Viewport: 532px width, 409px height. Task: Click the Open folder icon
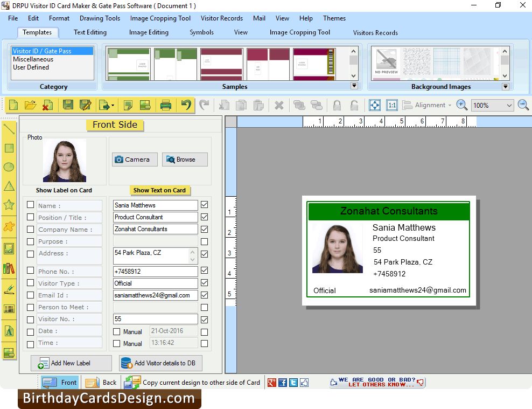click(31, 105)
